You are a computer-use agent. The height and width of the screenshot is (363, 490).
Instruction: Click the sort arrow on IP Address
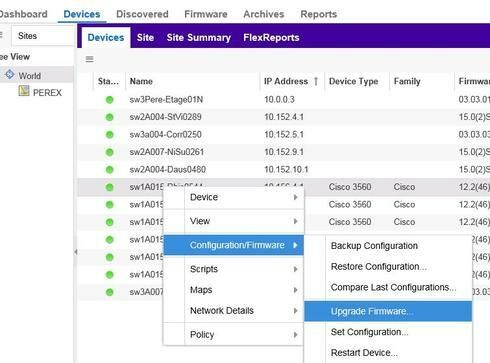[x=316, y=81]
